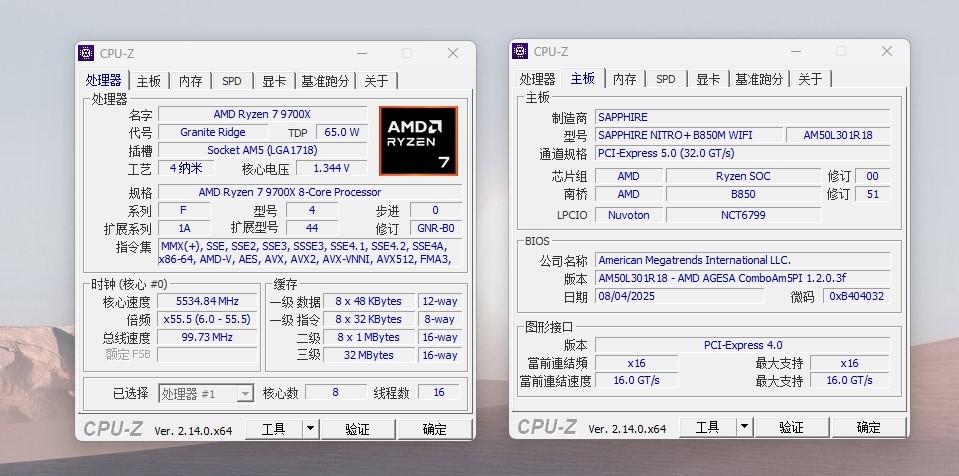Switch to 处理器 tab in the right window
Screen dimensions: 959x476
pyautogui.click(x=538, y=79)
